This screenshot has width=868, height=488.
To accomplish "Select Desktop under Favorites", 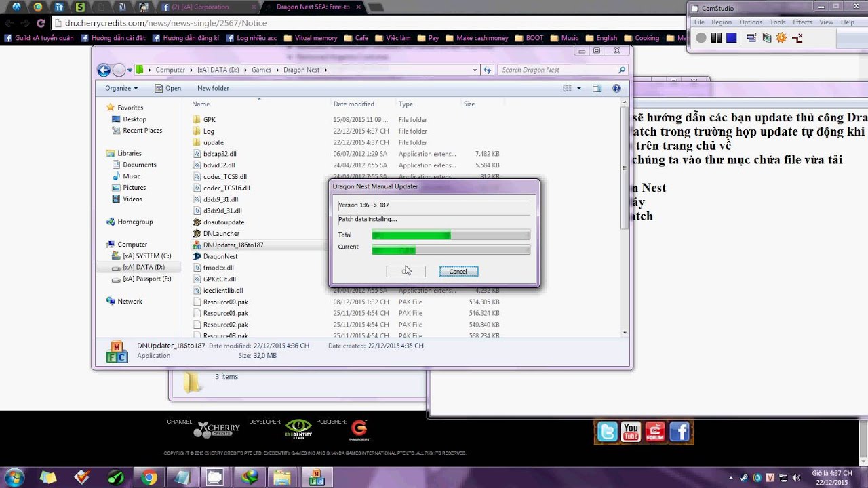I will (x=134, y=119).
